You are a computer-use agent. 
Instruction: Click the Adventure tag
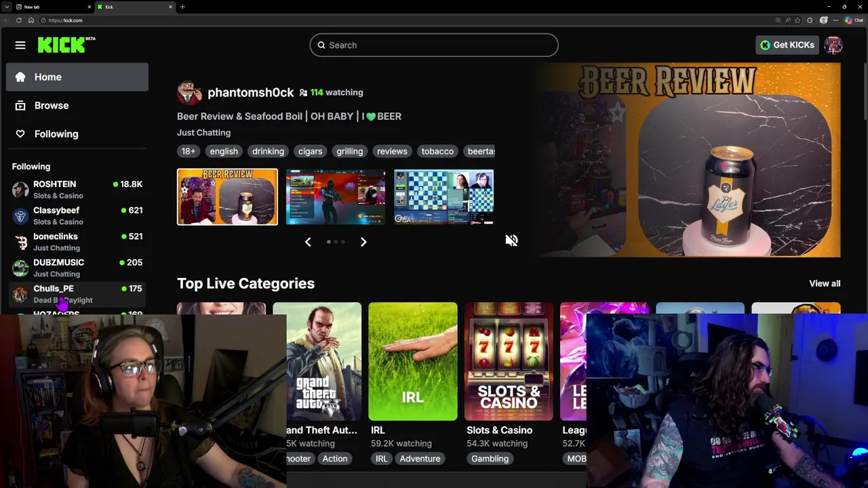point(420,459)
